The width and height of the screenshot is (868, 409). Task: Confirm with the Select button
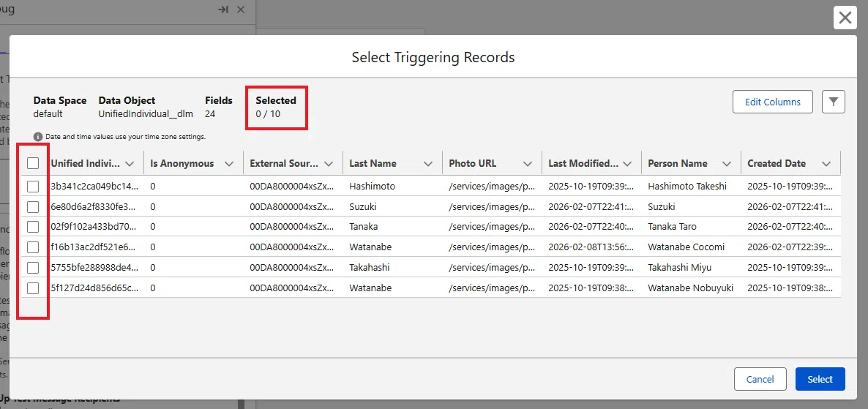pos(820,379)
